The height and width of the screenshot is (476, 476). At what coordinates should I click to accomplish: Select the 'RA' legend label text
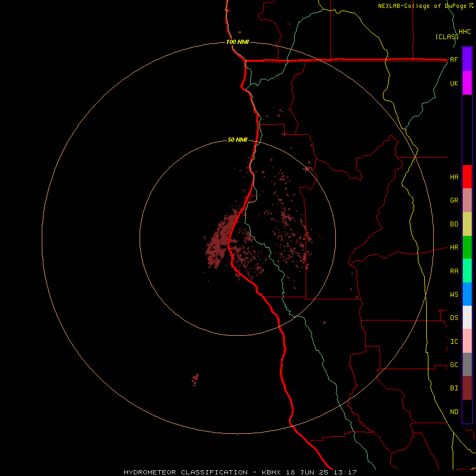(x=454, y=271)
